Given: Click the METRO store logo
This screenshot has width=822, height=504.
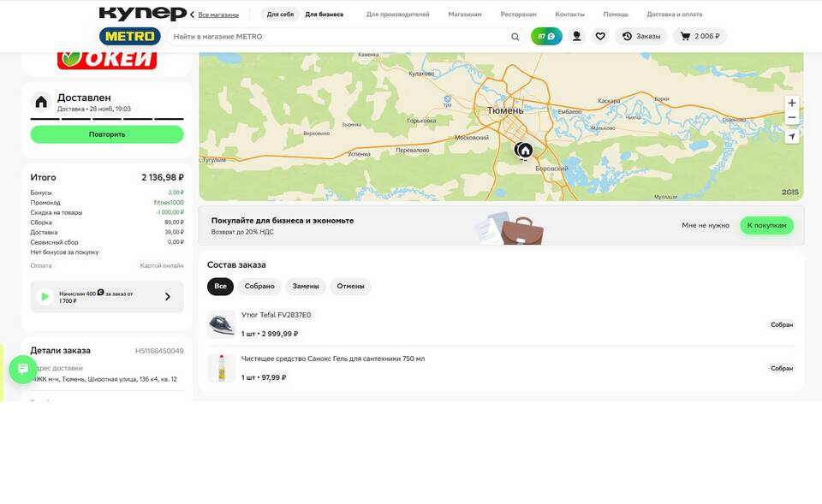Looking at the screenshot, I should click(129, 36).
